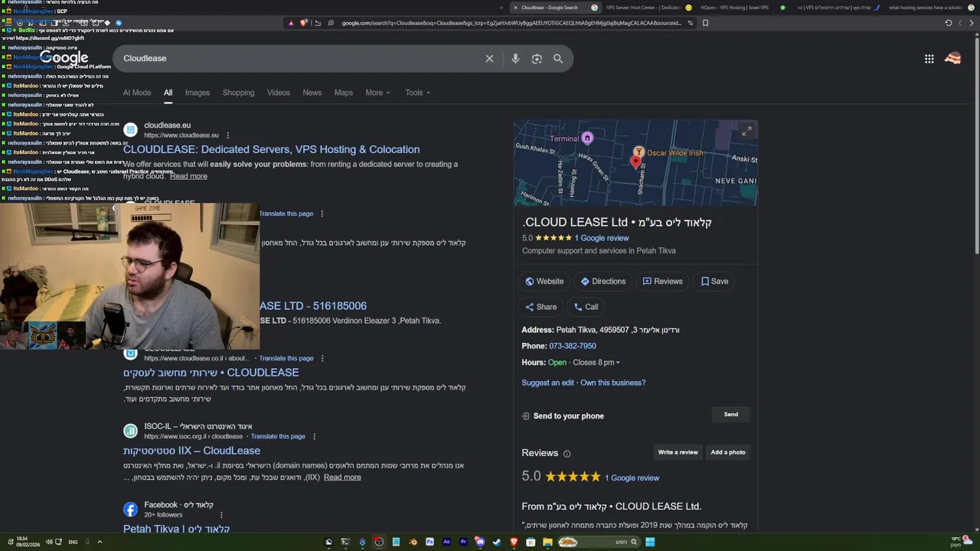The height and width of the screenshot is (551, 980).
Task: Expand the map with the fullscreen icon
Action: click(746, 132)
